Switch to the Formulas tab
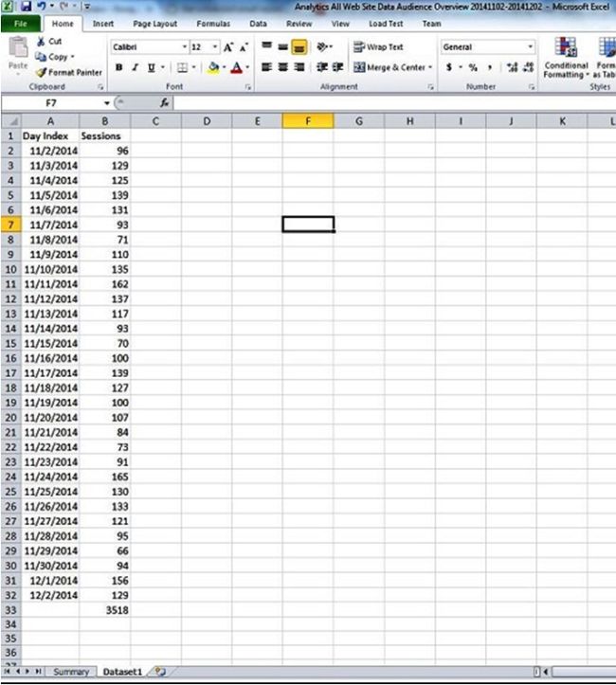The image size is (616, 685). click(x=213, y=24)
